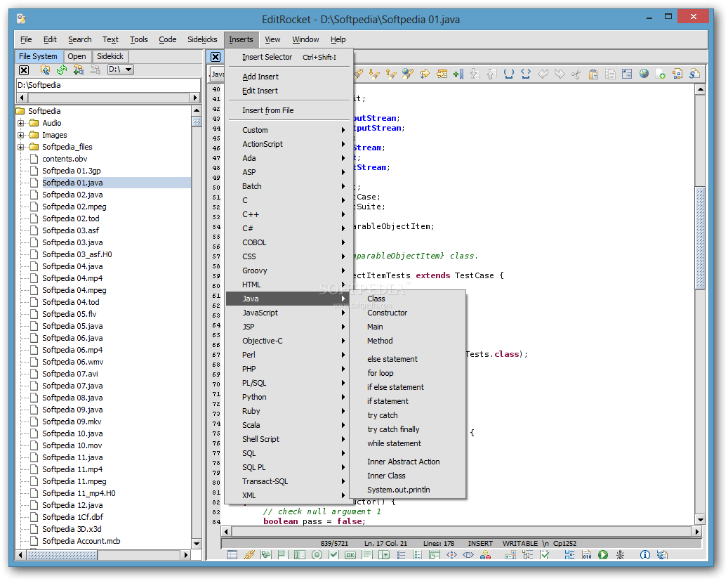Close the editor tab using its X box
The width and height of the screenshot is (728, 581).
click(216, 57)
